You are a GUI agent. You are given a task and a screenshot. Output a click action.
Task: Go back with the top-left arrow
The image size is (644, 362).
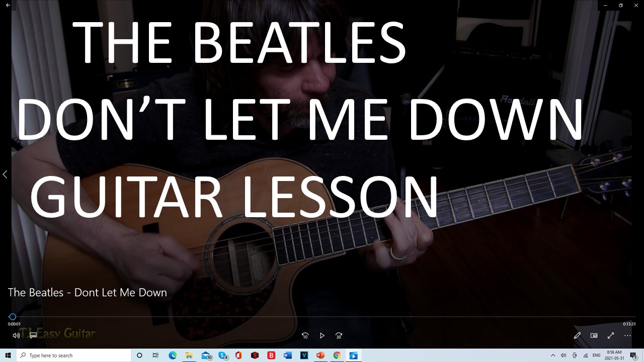point(8,5)
